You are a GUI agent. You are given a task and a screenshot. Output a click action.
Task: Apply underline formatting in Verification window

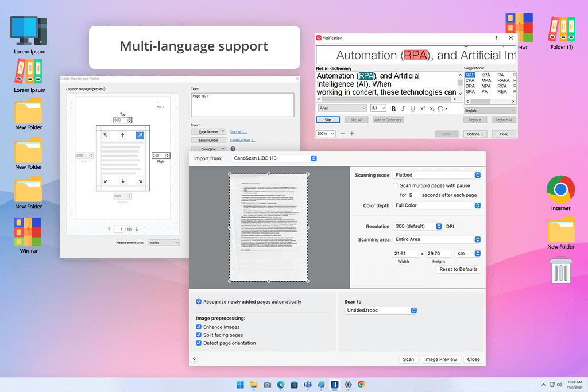412,108
